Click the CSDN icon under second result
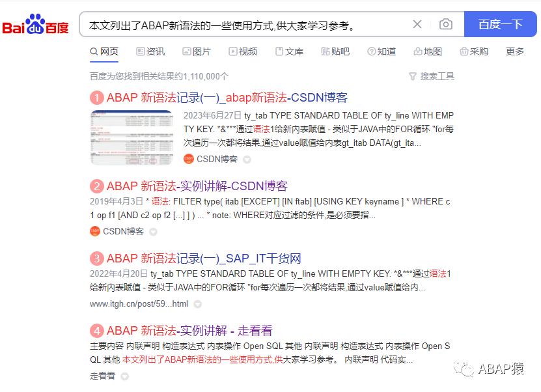541x392 pixels. click(x=95, y=231)
